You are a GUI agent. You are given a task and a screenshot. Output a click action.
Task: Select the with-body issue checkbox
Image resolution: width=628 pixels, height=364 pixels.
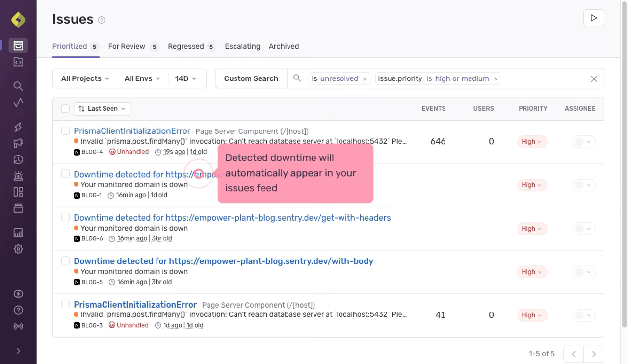coord(65,260)
